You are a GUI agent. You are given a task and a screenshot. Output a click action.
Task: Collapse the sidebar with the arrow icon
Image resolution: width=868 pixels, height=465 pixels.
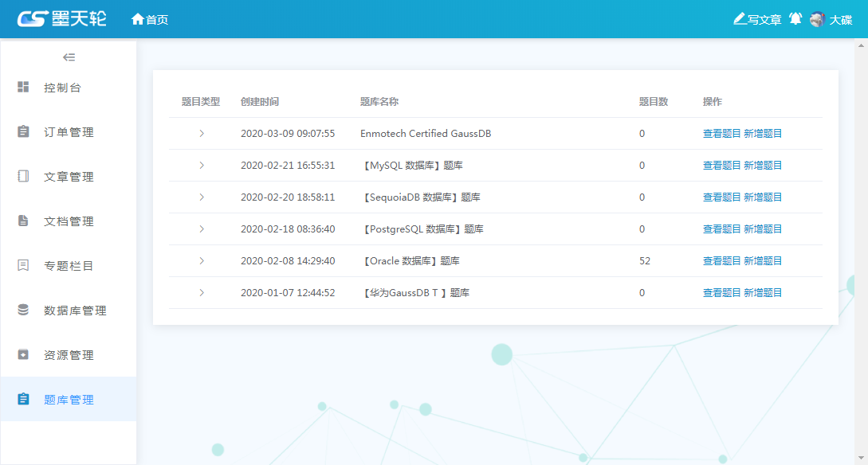coord(69,57)
